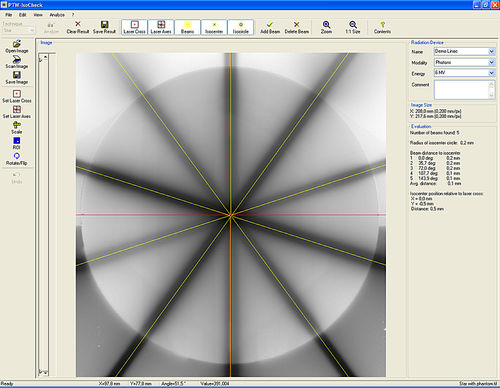Expand the Energy dropdown showing 6 MV
This screenshot has width=500, height=388.
[491, 73]
